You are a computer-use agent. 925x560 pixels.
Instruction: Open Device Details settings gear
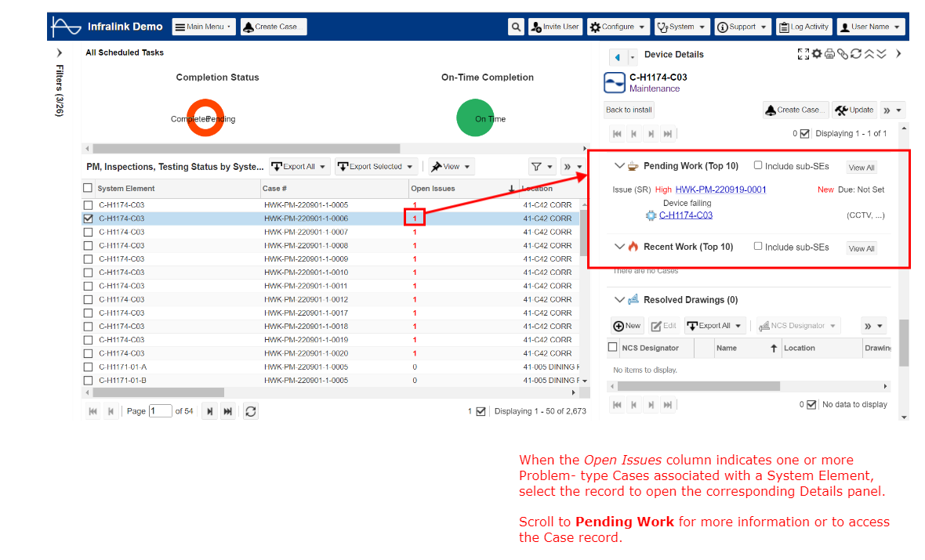tap(817, 54)
